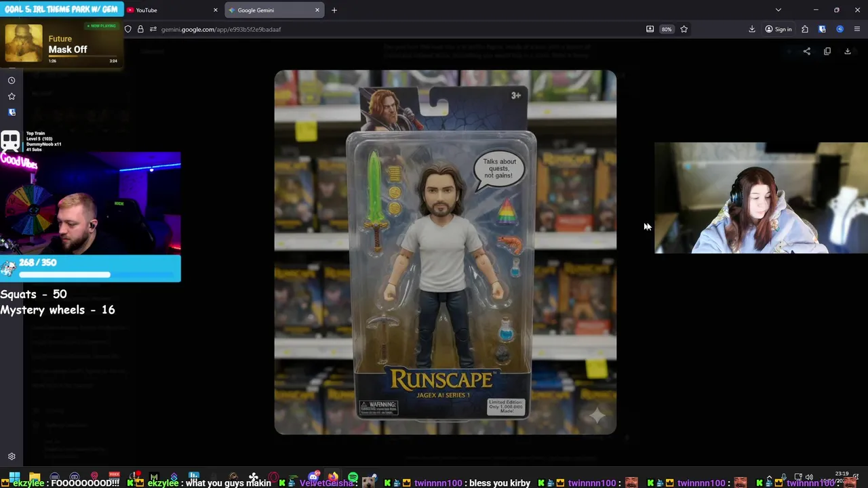Click the Mask Off song progress bar
Viewport: 868px width, 488px height.
point(81,56)
